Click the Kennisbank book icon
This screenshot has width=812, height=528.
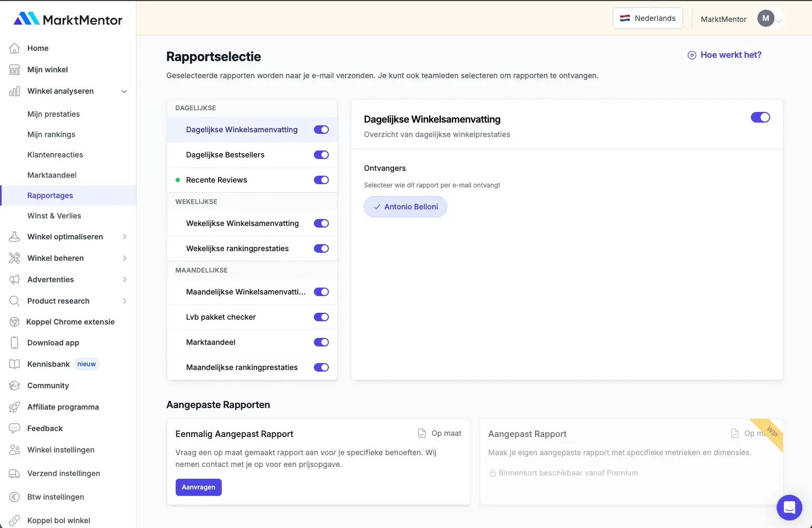[14, 364]
